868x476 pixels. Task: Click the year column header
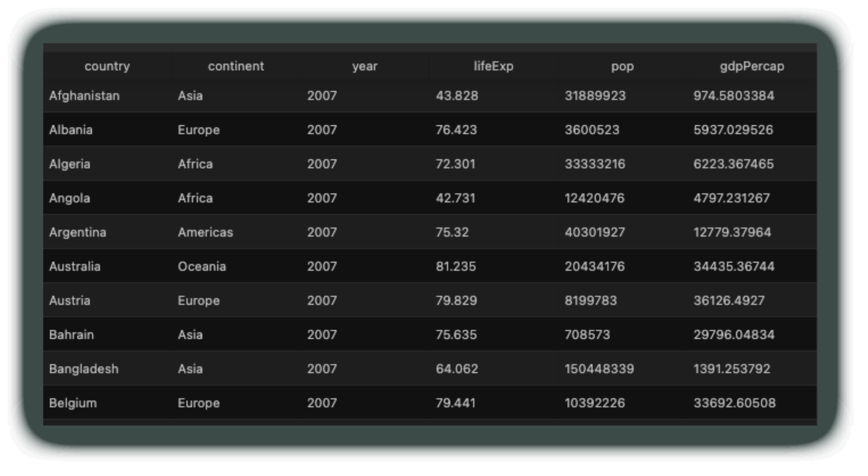pos(365,66)
